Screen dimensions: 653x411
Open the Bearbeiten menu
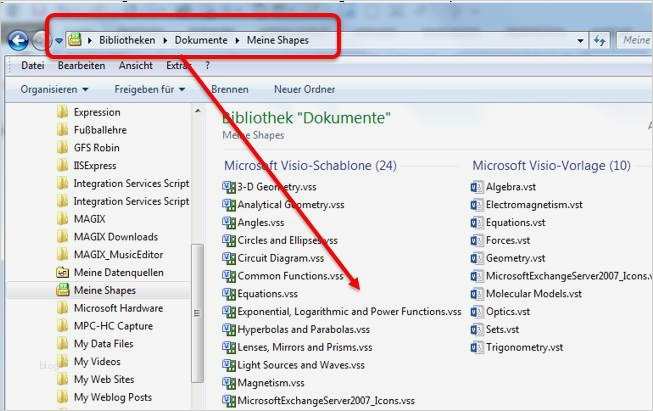click(x=81, y=65)
